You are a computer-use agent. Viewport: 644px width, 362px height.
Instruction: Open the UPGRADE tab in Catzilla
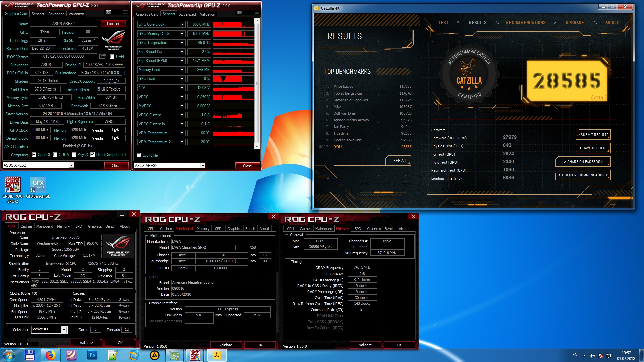point(575,23)
